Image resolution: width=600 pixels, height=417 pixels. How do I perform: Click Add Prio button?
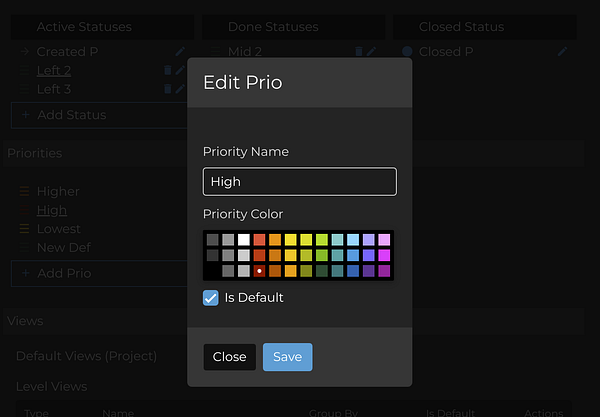coord(64,273)
